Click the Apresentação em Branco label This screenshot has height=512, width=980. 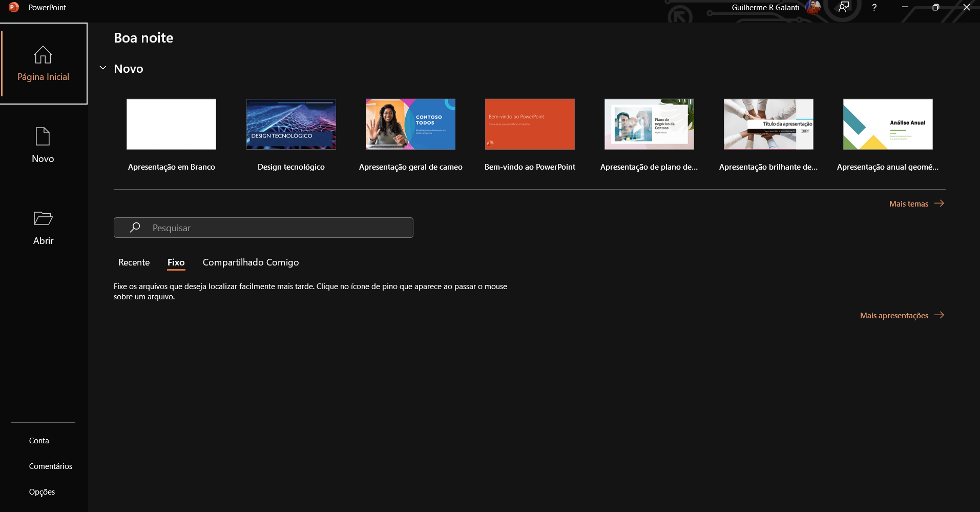172,167
